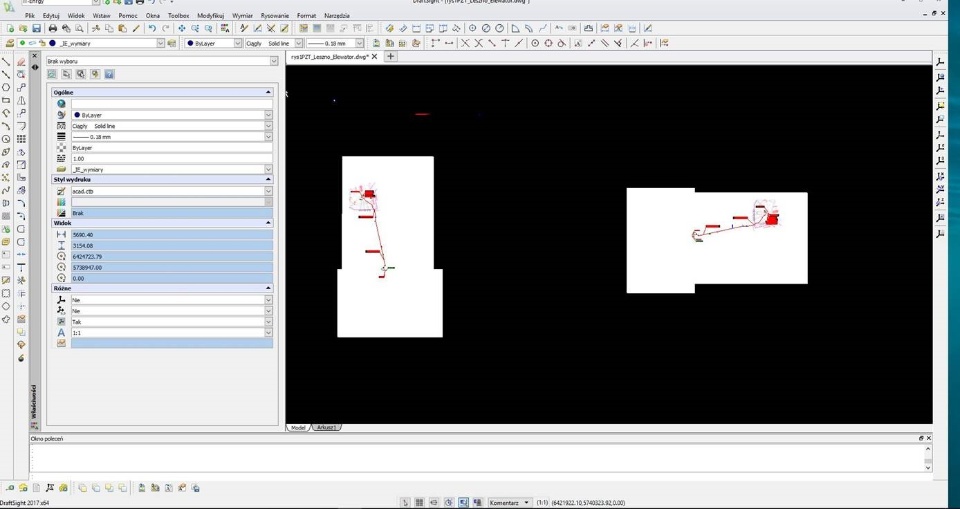This screenshot has width=960, height=509.
Task: Click the crossing lines snap icon
Action: (x=465, y=43)
